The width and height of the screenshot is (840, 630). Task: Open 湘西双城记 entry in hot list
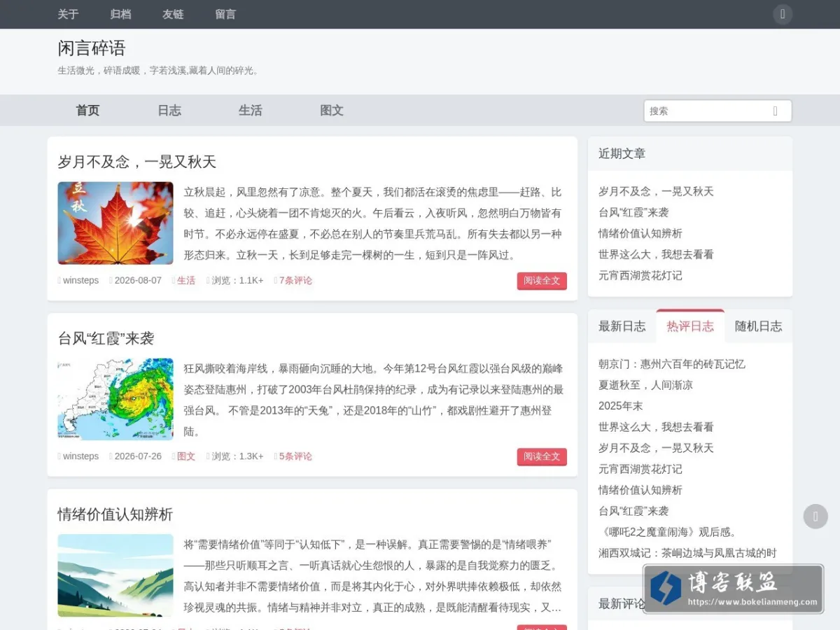[687, 553]
